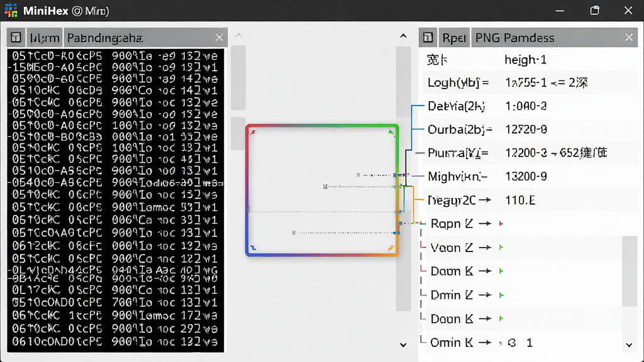Select the Ropn Z tree entry label

pyautogui.click(x=452, y=224)
